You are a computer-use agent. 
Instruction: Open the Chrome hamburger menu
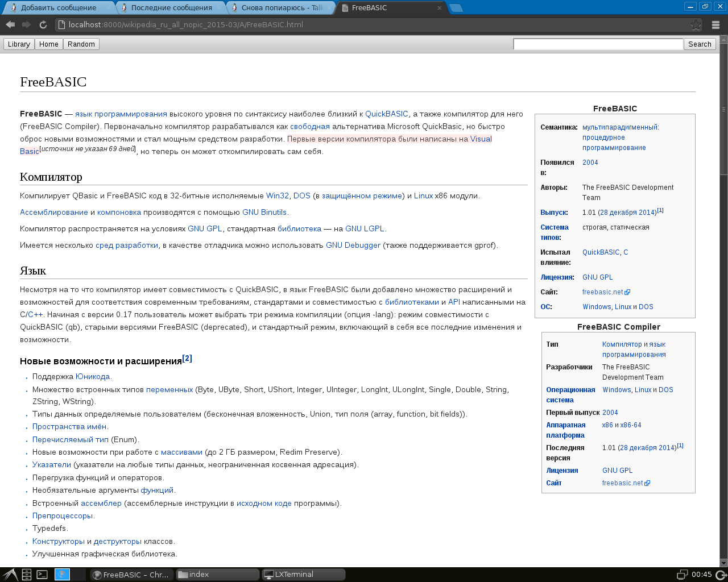[x=716, y=24]
